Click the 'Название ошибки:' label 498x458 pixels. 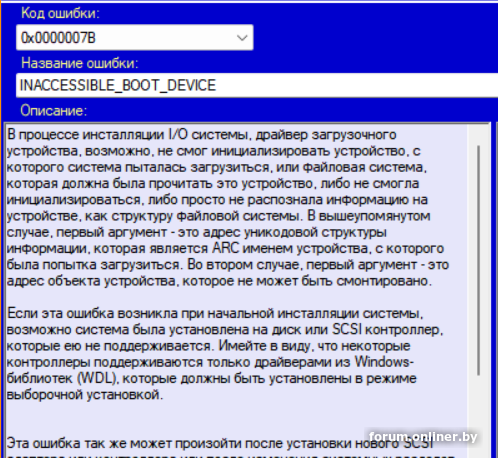tap(79, 63)
